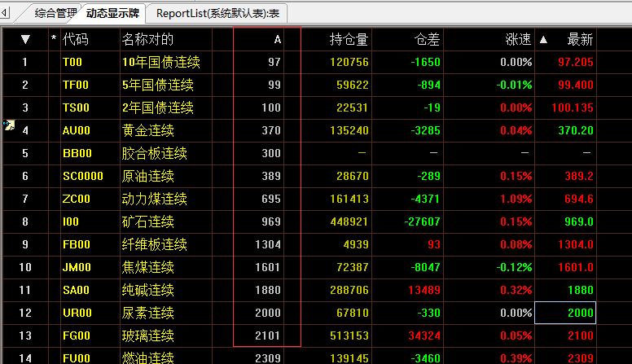Click the name 10年国债连续
Screen dimensions: 632x364
[x=160, y=62]
